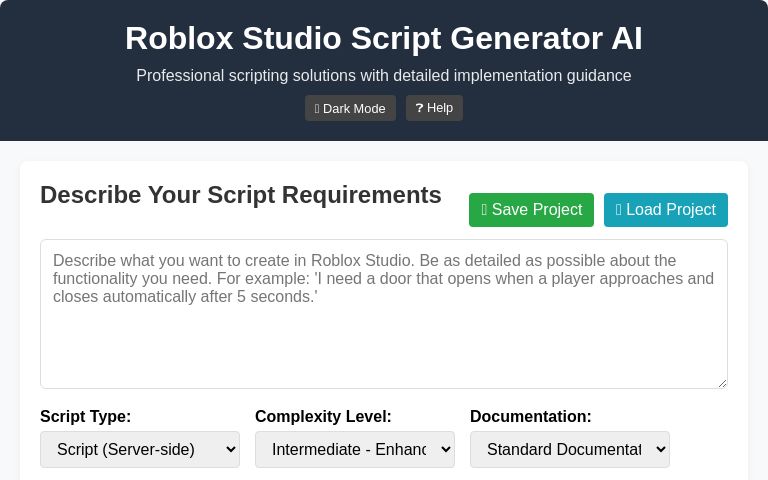Screen dimensions: 768x480
Task: Click the chevron arrow on Script (Server-side)
Action: pyautogui.click(x=231, y=449)
